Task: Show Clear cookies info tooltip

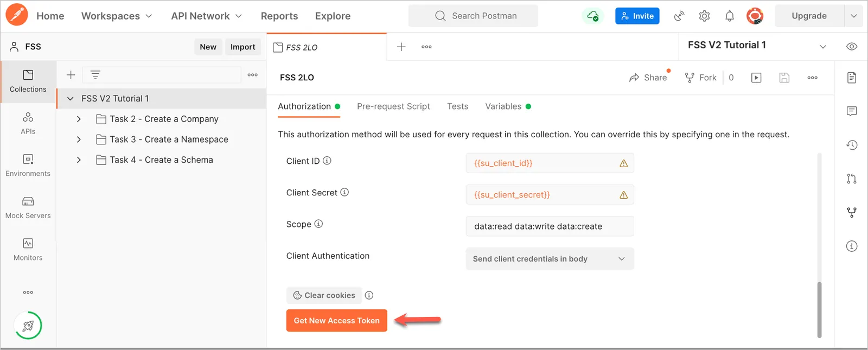Action: 369,295
